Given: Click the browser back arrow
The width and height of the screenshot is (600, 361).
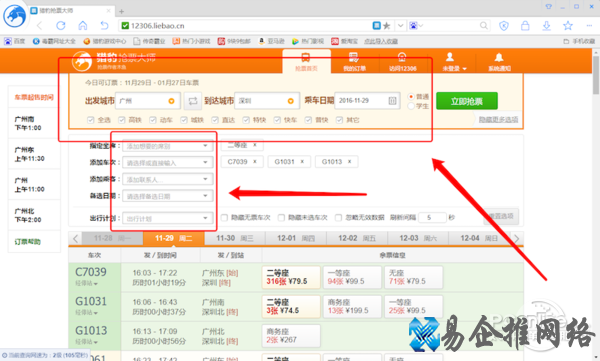Looking at the screenshot, I should (x=39, y=26).
